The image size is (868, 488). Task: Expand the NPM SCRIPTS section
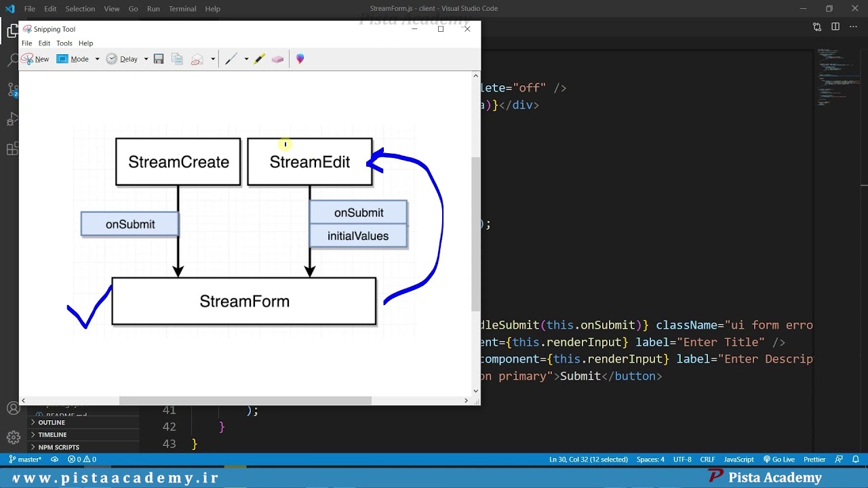[x=84, y=447]
